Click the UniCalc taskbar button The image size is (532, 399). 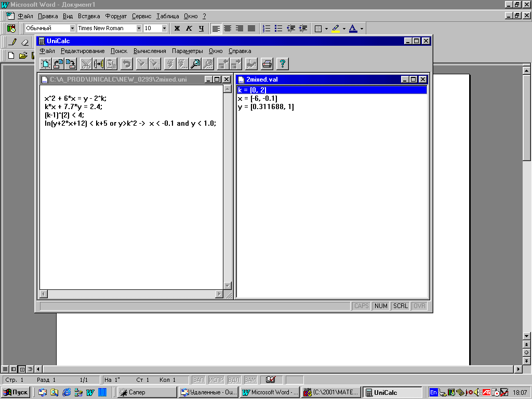point(393,392)
